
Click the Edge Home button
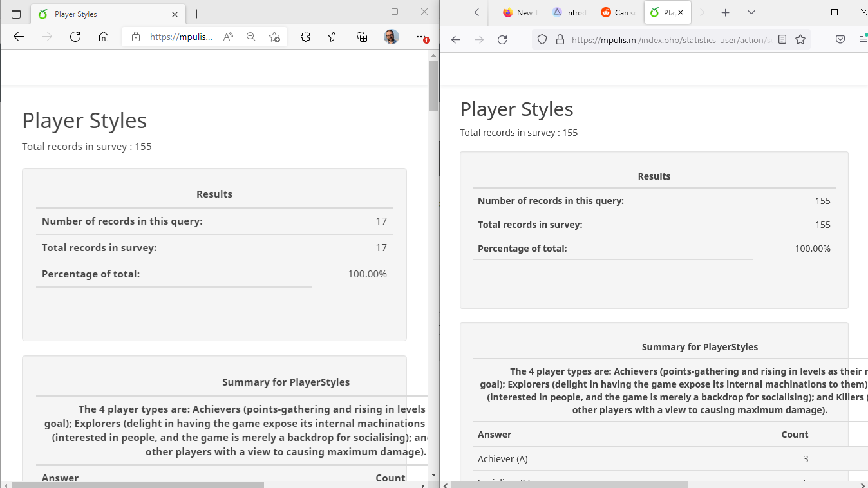[x=104, y=37]
